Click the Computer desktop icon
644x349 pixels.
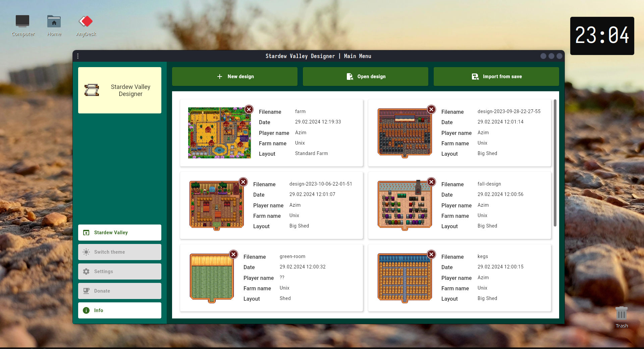pyautogui.click(x=23, y=26)
